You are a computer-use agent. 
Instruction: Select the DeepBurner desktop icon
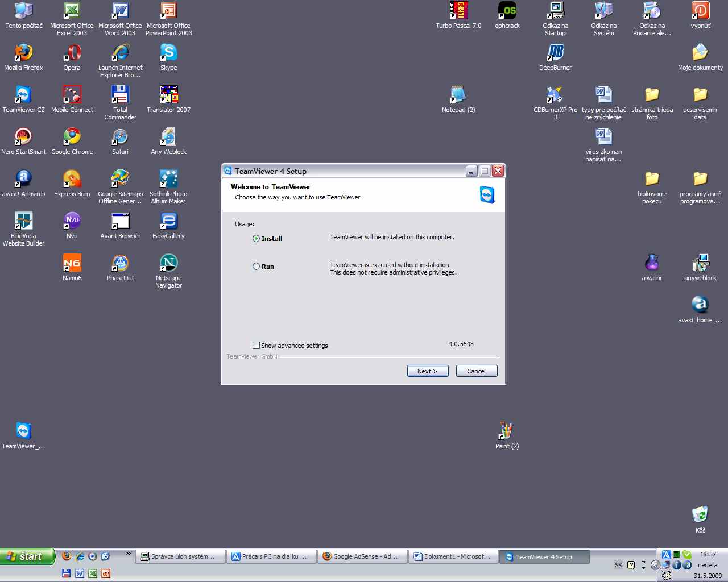[556, 57]
